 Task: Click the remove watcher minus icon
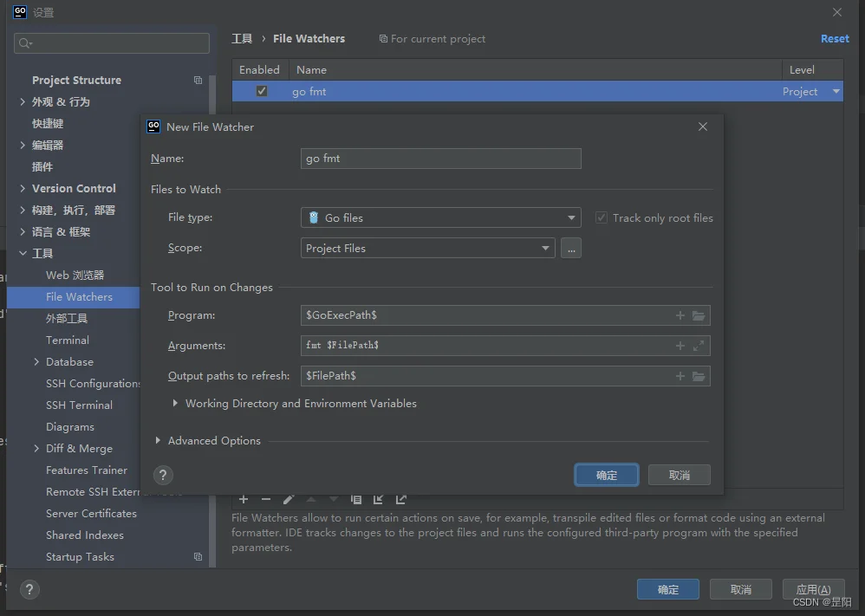click(x=266, y=499)
